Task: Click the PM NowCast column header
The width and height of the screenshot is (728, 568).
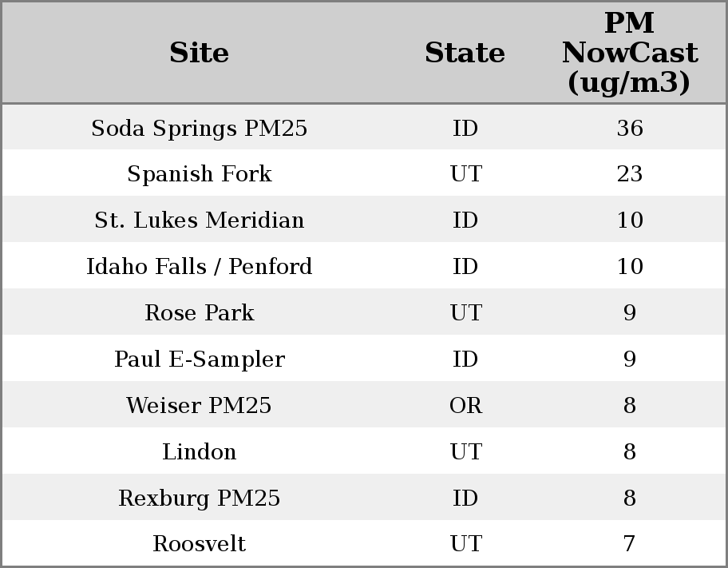Action: point(629,54)
